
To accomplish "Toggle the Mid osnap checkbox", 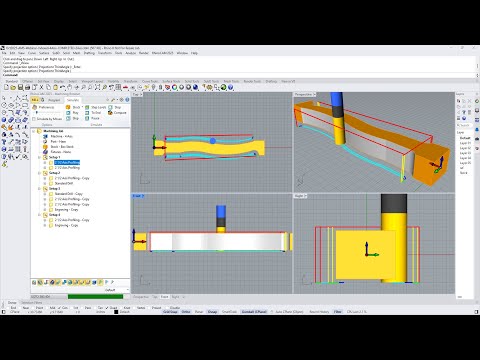I will pyautogui.click(x=48, y=308).
